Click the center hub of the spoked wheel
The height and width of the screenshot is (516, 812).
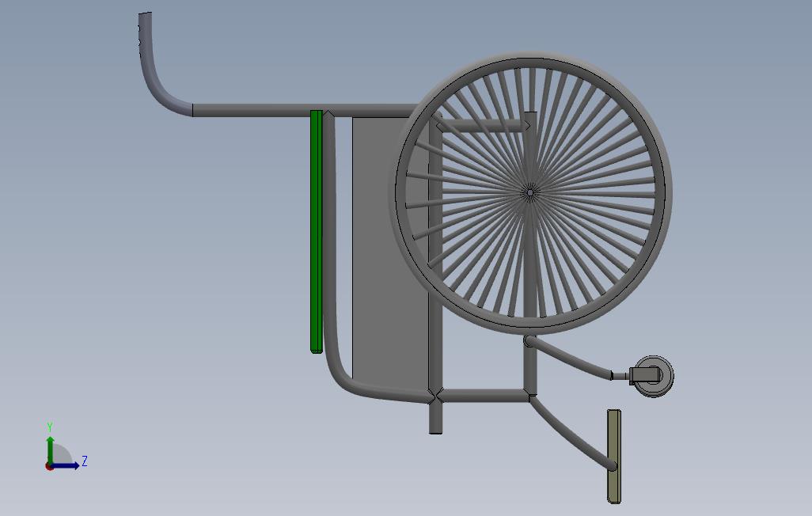pos(530,193)
